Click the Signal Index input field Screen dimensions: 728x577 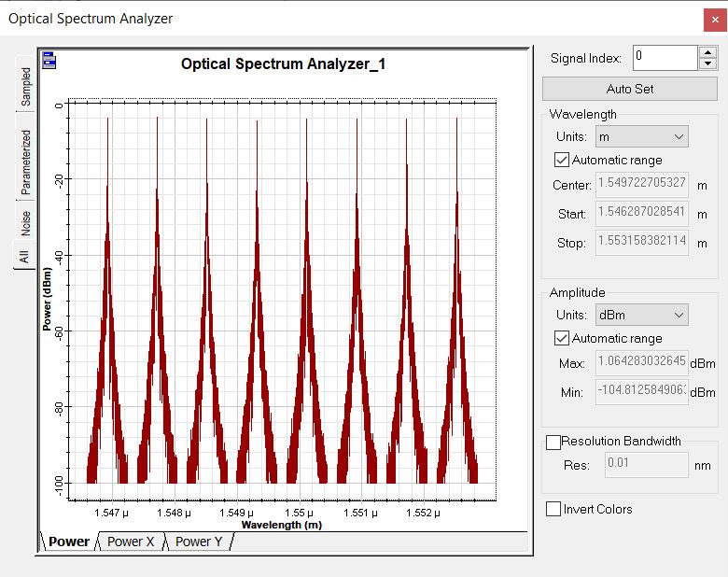coord(665,58)
